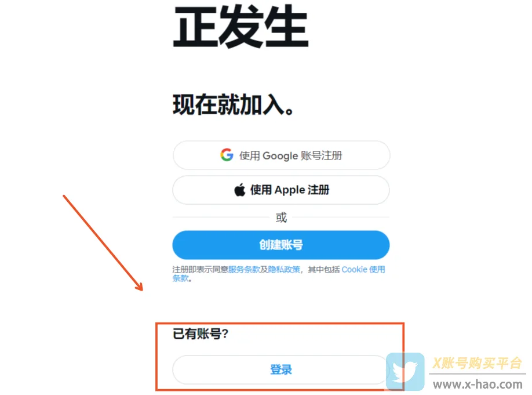Image resolution: width=532 pixels, height=395 pixels.
Task: Sign up using Google 账号注册 button
Action: 281,155
